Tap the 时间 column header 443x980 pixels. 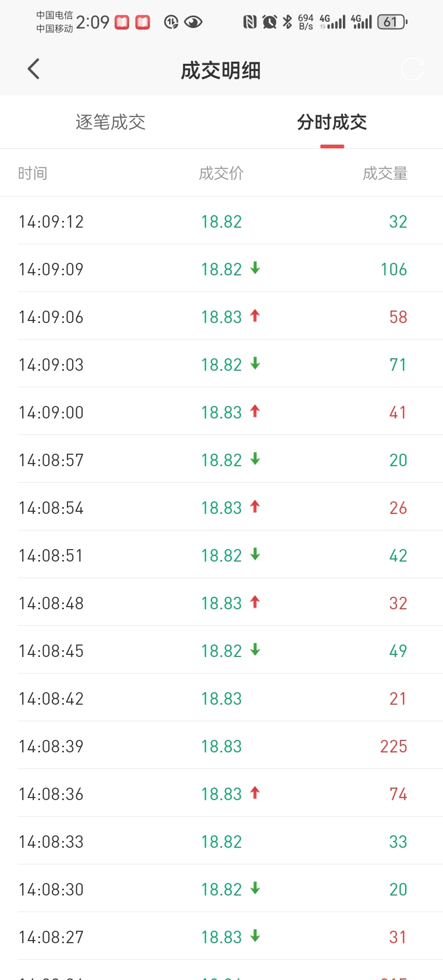coord(33,173)
